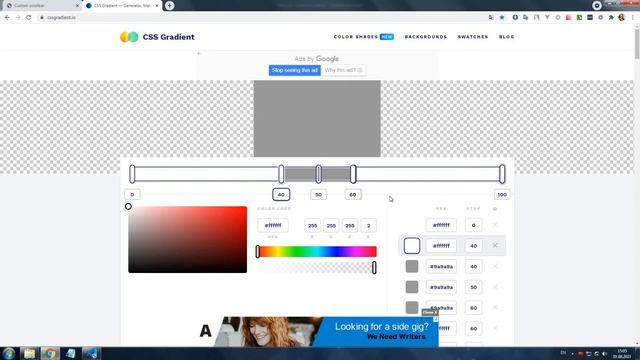Image resolution: width=640 pixels, height=360 pixels.
Task: Edit stop value 50 in stops list
Action: pyautogui.click(x=473, y=287)
